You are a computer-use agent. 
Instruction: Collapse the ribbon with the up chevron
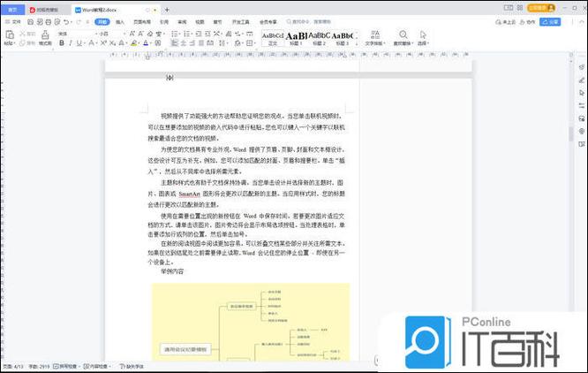point(582,22)
